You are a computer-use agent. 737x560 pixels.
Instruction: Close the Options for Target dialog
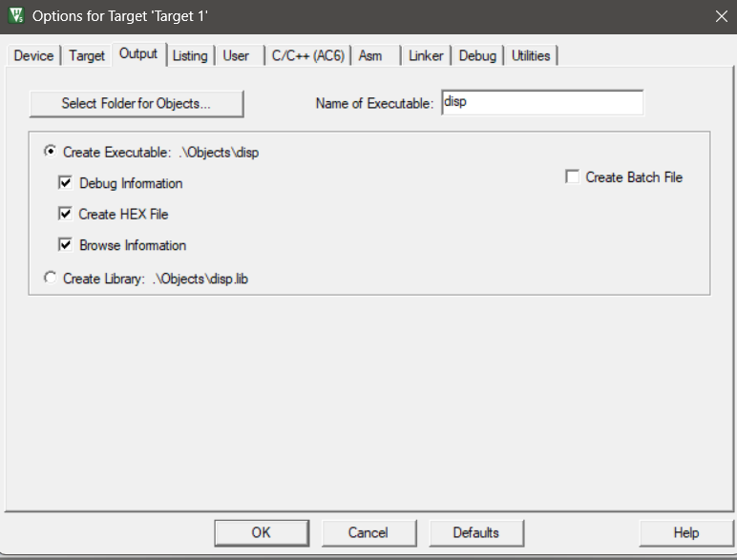pyautogui.click(x=721, y=15)
